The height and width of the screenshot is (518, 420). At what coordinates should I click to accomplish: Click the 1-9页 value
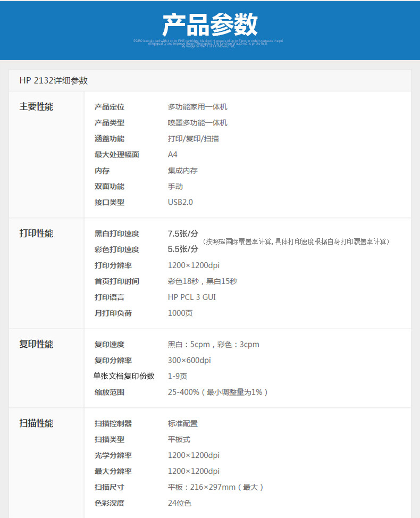point(178,376)
